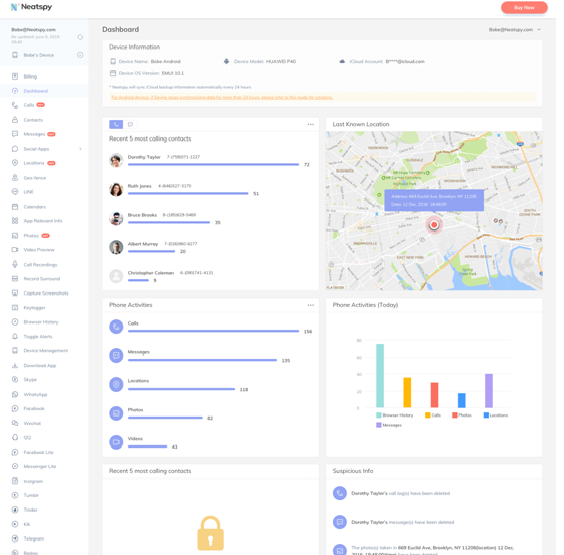Viewport: 564px width, 555px height.
Task: Expand the Bobe's Device selector arrow
Action: [80, 55]
